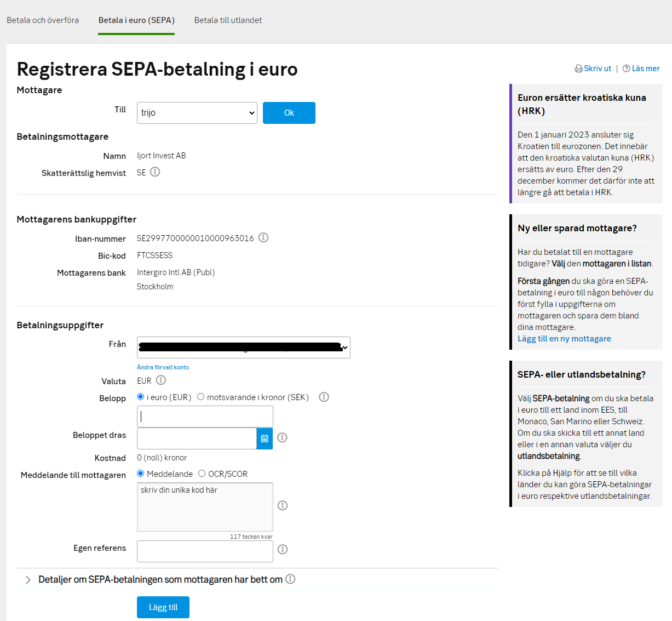Expand 'Detaljer om SEPA-betalningen' section
Screen dimensions: 672x621
(160, 579)
